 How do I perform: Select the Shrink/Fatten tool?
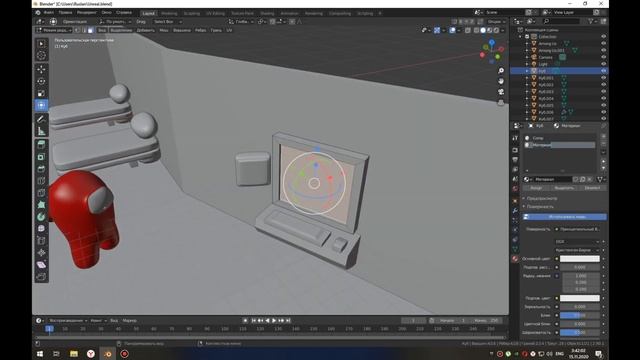point(41,253)
